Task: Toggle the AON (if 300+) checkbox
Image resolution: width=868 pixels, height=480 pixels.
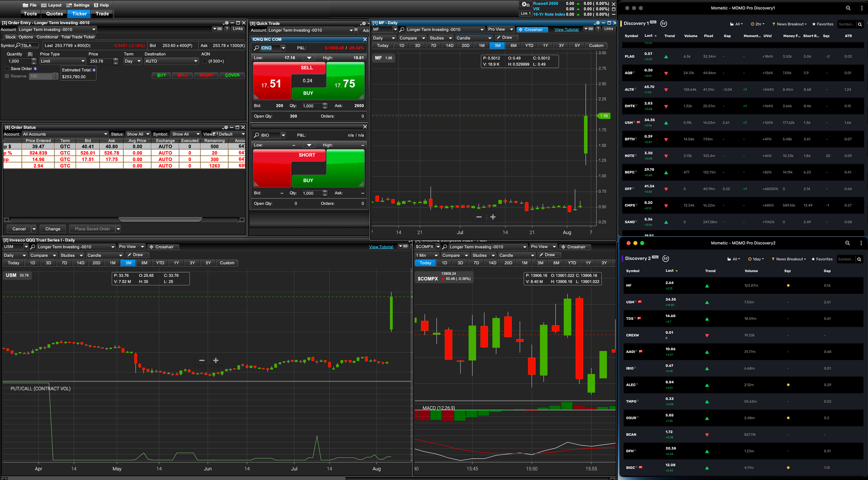Action: tap(205, 61)
